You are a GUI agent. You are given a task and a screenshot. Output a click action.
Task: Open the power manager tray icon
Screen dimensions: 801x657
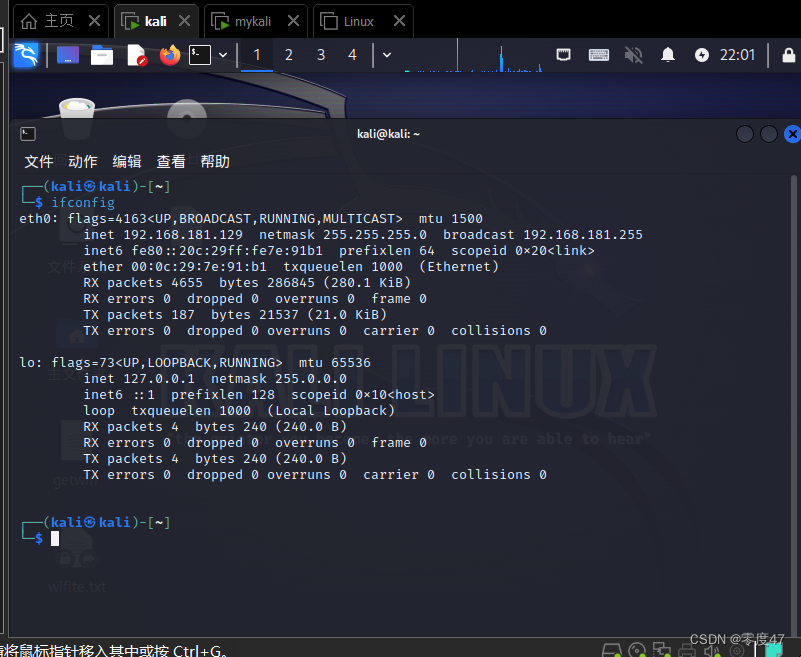coord(702,55)
